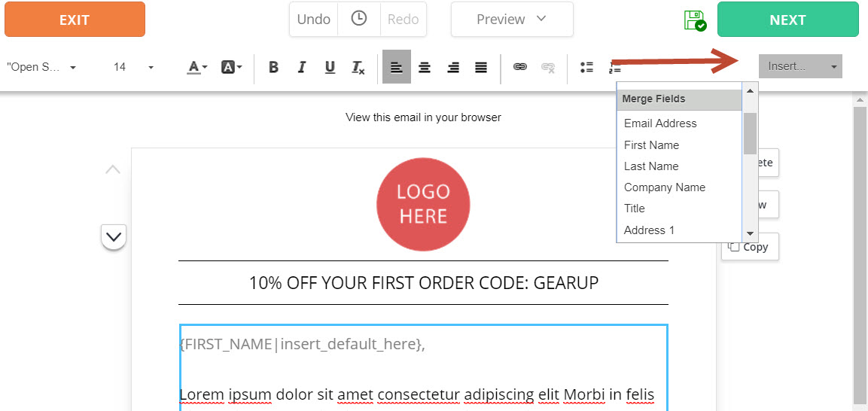
Task: Insert a bulleted list
Action: coord(586,68)
